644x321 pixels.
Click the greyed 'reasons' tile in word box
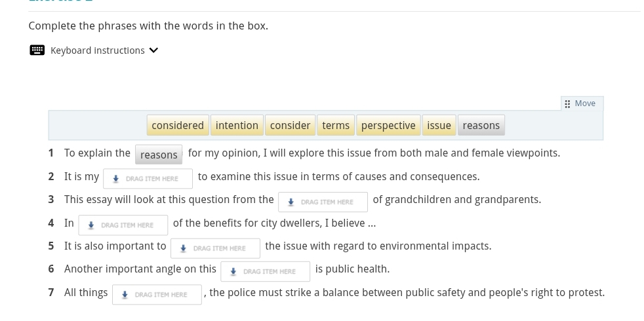click(481, 125)
